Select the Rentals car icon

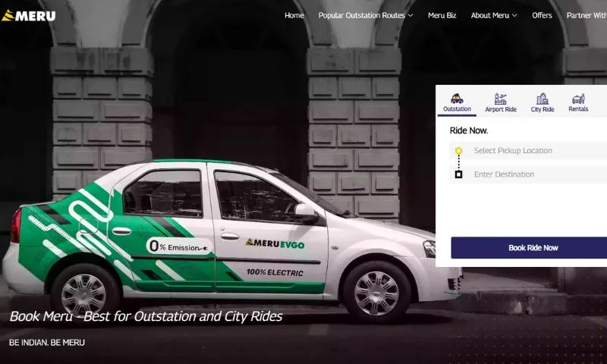(578, 99)
